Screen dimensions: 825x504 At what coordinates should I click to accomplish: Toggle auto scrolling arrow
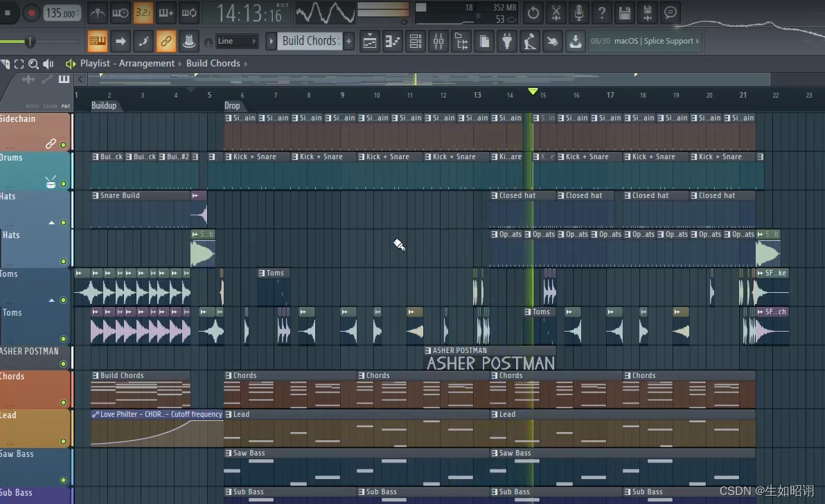120,41
